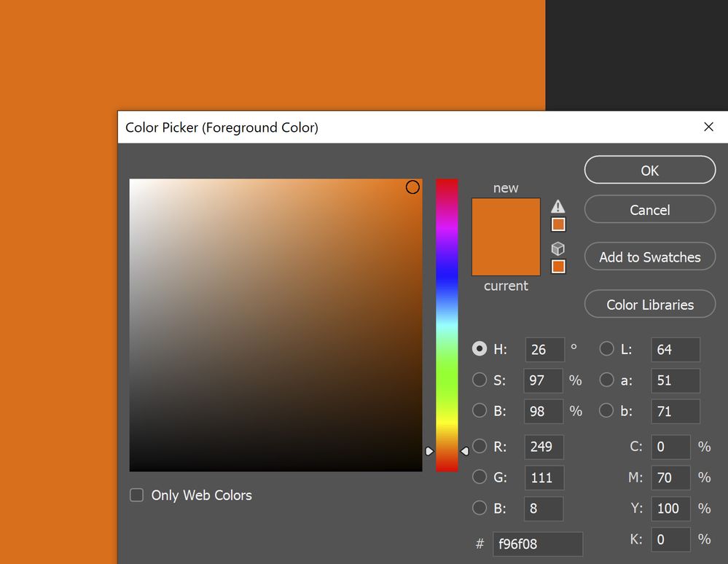Click the hue slider's left arrow marker
Image resolution: width=728 pixels, height=564 pixels.
click(429, 451)
